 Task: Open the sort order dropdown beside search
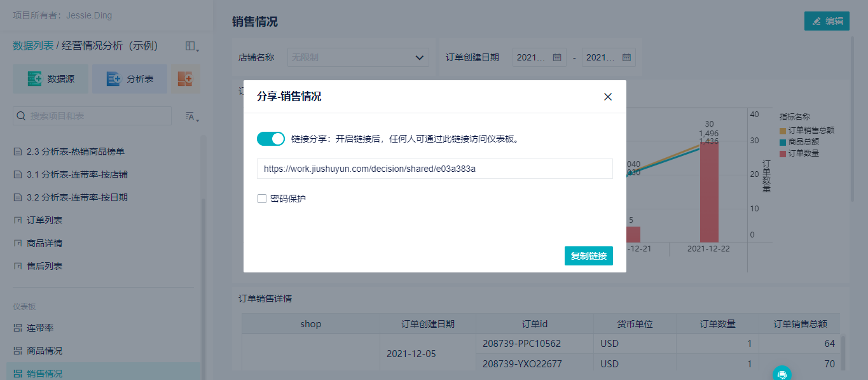pos(191,116)
